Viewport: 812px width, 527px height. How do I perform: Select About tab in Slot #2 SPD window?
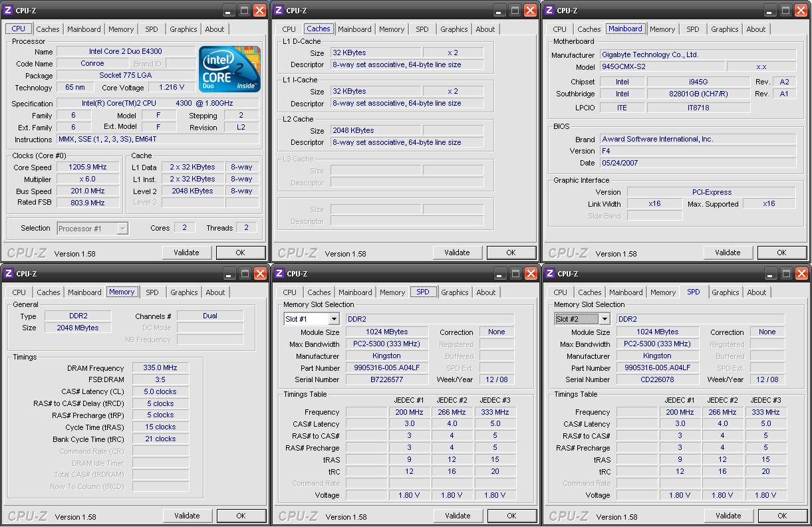(757, 292)
